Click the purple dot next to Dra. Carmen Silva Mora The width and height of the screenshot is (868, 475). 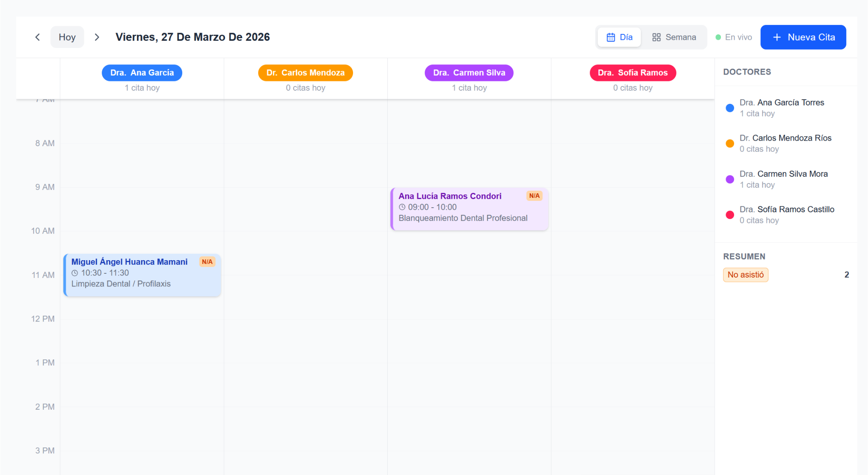(730, 179)
